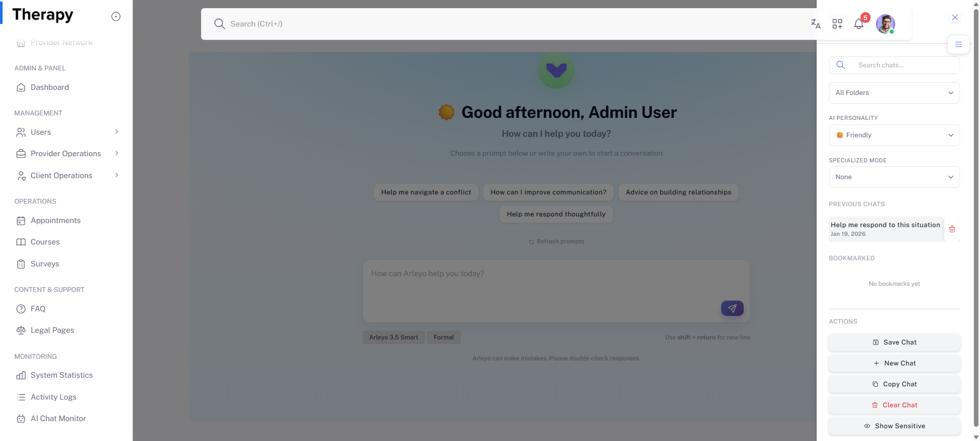
Task: Click the Arleyo heart logo avatar
Action: [556, 70]
